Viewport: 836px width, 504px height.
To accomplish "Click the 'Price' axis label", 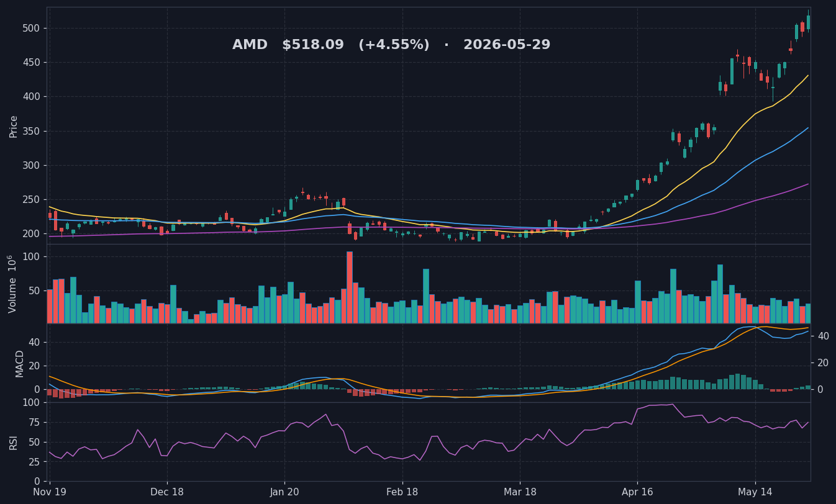I will [14, 126].
